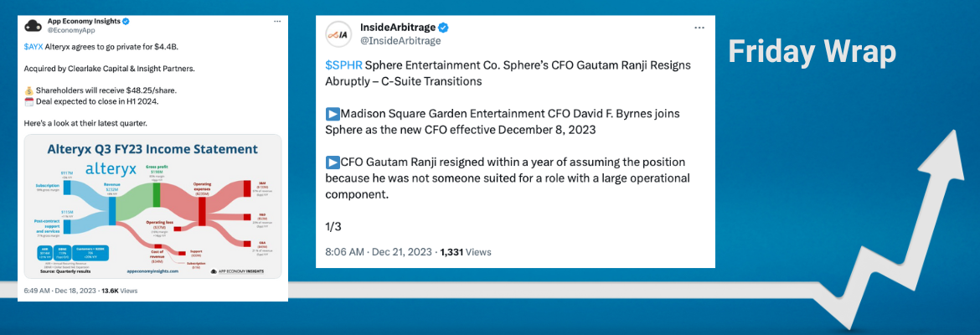Open the @InsideArbitrage handle
This screenshot has height=335, width=980.
400,41
